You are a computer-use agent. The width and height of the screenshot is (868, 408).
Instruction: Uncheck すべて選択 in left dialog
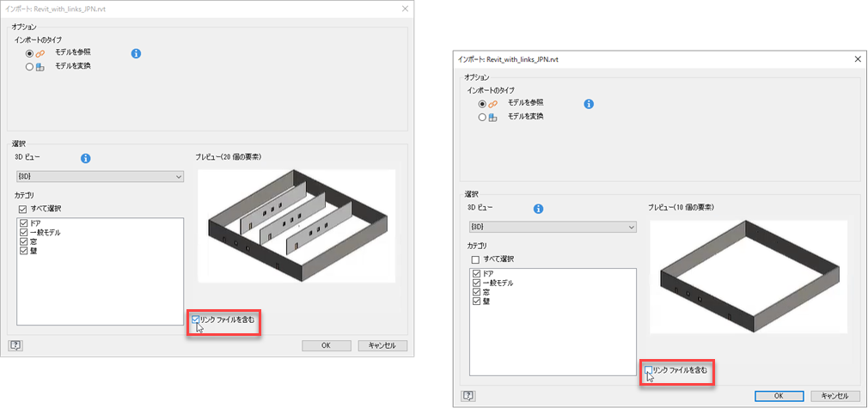tap(22, 209)
